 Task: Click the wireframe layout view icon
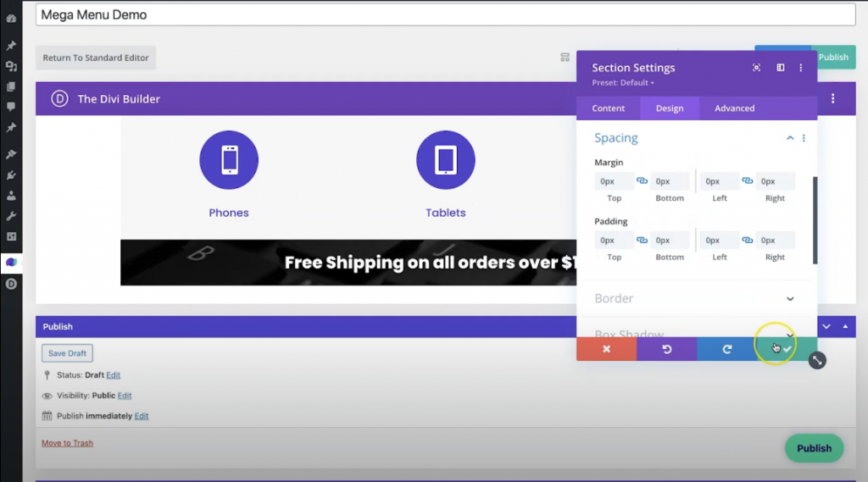click(x=565, y=58)
